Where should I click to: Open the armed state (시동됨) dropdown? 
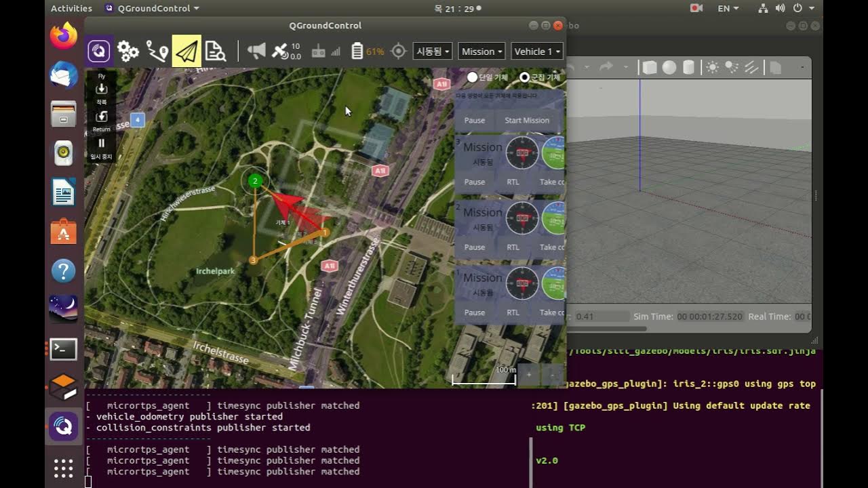tap(433, 52)
